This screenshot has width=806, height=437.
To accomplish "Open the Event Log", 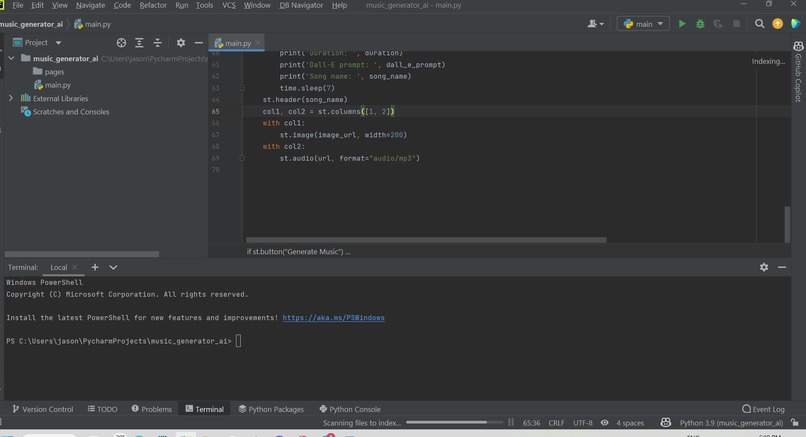I will point(763,409).
